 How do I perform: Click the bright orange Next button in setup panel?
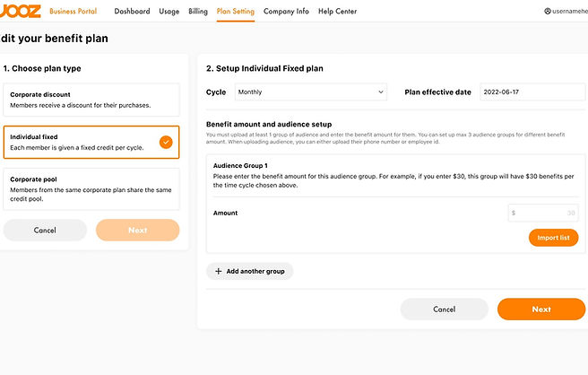(541, 310)
